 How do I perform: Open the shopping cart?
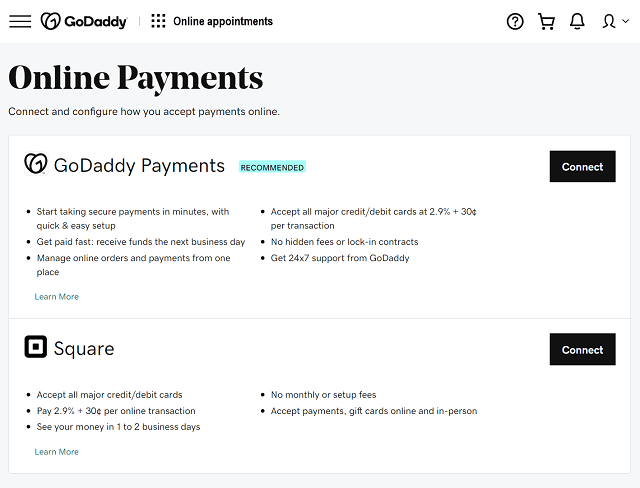[546, 21]
